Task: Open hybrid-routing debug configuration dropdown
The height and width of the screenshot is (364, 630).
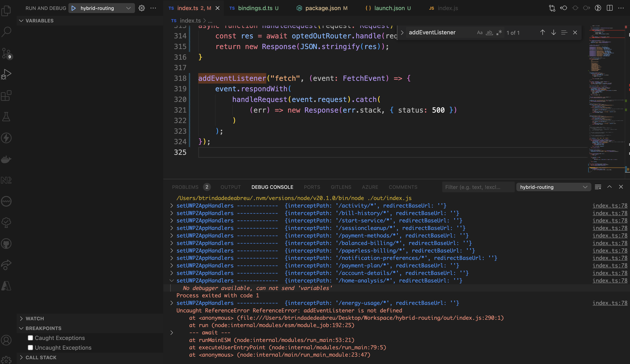Action: coord(128,8)
